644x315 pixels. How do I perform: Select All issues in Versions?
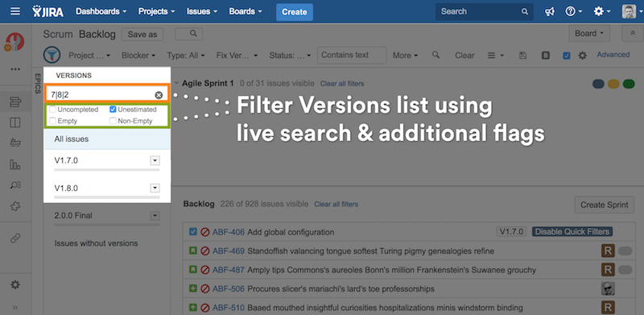pyautogui.click(x=107, y=139)
